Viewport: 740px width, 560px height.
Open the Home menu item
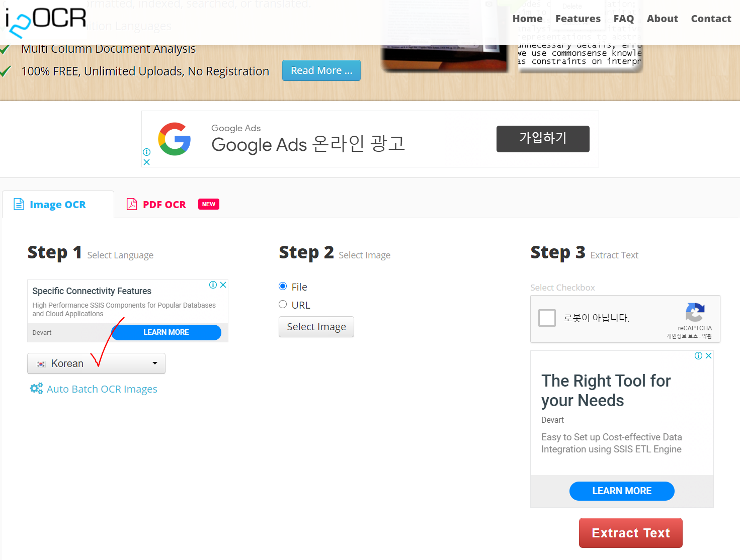(527, 19)
